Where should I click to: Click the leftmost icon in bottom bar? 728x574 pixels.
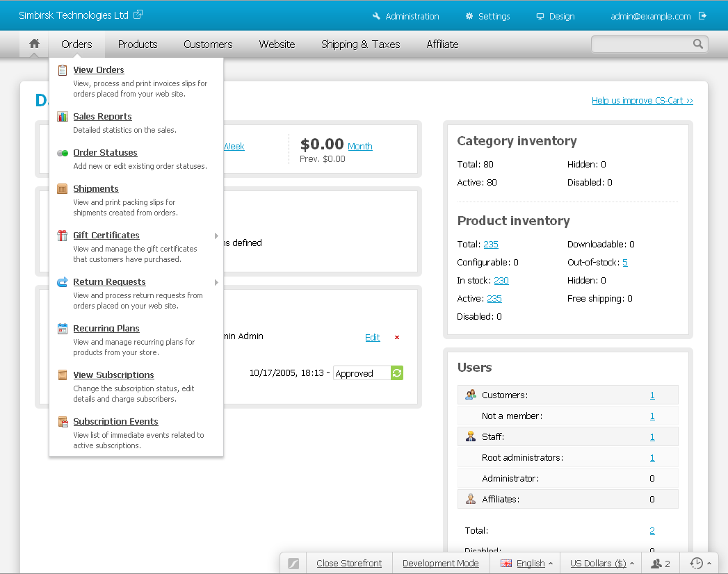click(x=293, y=564)
